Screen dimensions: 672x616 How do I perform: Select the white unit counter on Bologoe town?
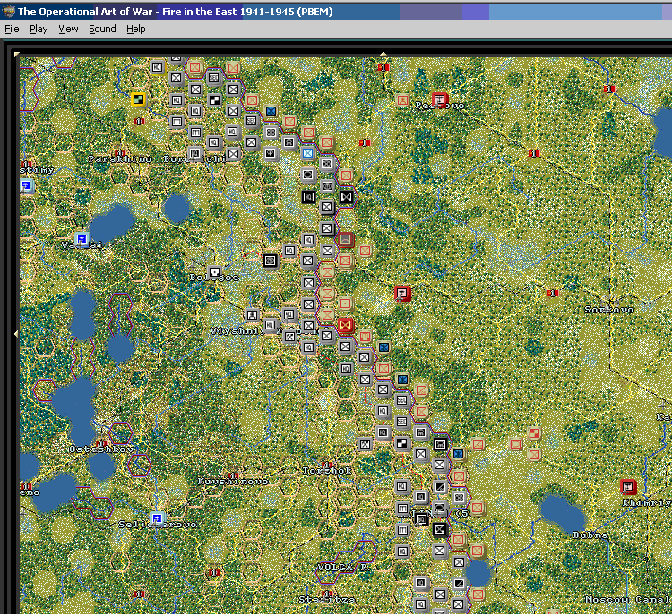pos(214,271)
